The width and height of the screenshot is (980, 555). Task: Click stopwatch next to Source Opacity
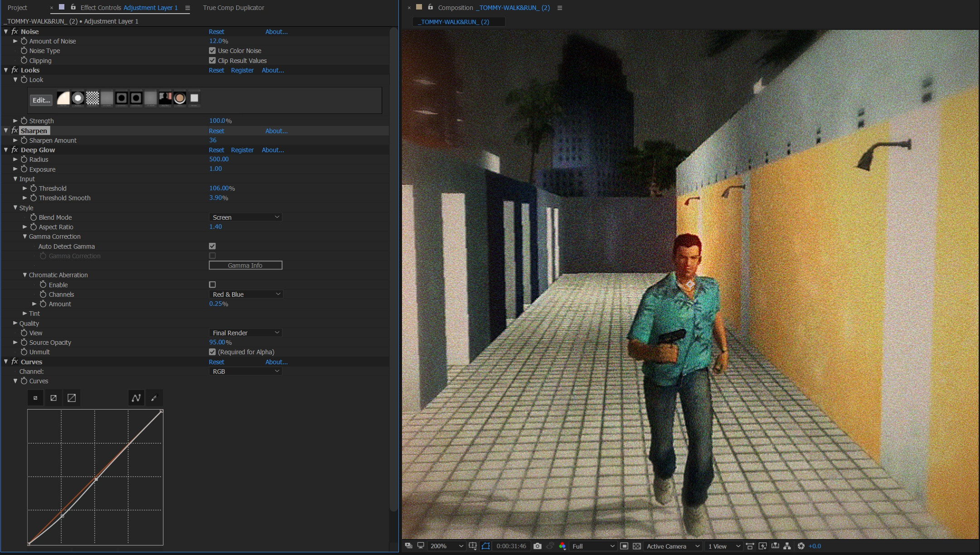point(24,343)
